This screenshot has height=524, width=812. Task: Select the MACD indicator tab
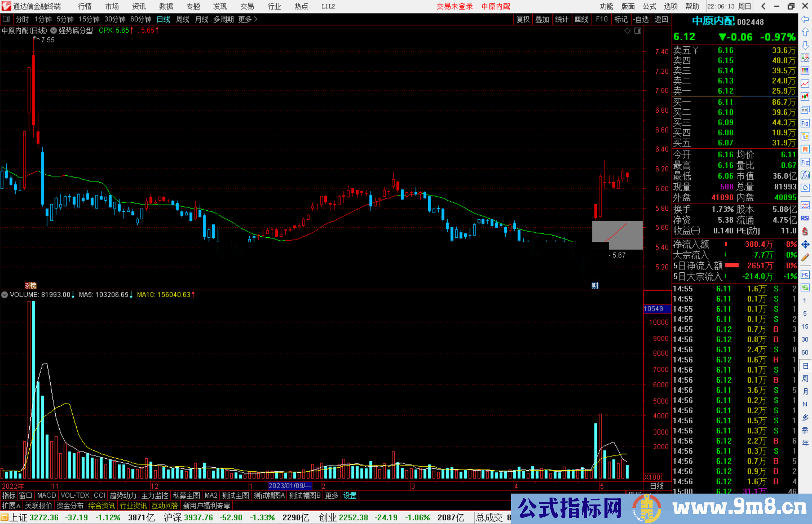click(x=46, y=495)
